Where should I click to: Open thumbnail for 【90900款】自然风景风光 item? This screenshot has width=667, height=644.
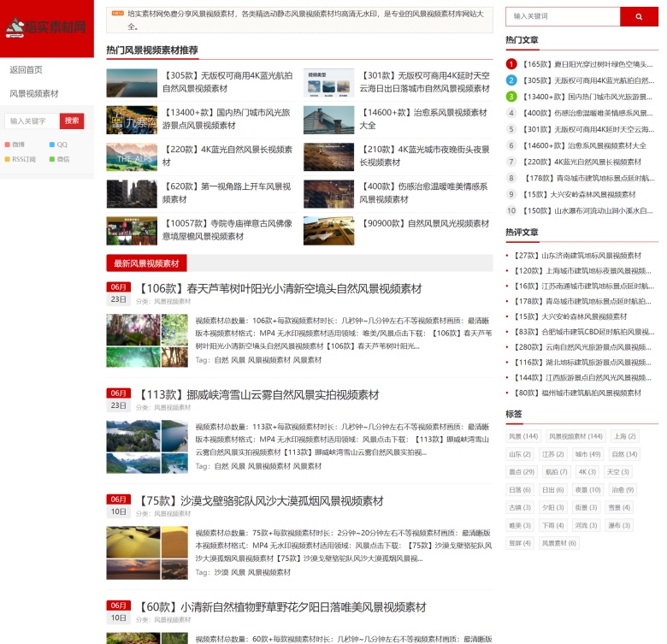pyautogui.click(x=329, y=231)
